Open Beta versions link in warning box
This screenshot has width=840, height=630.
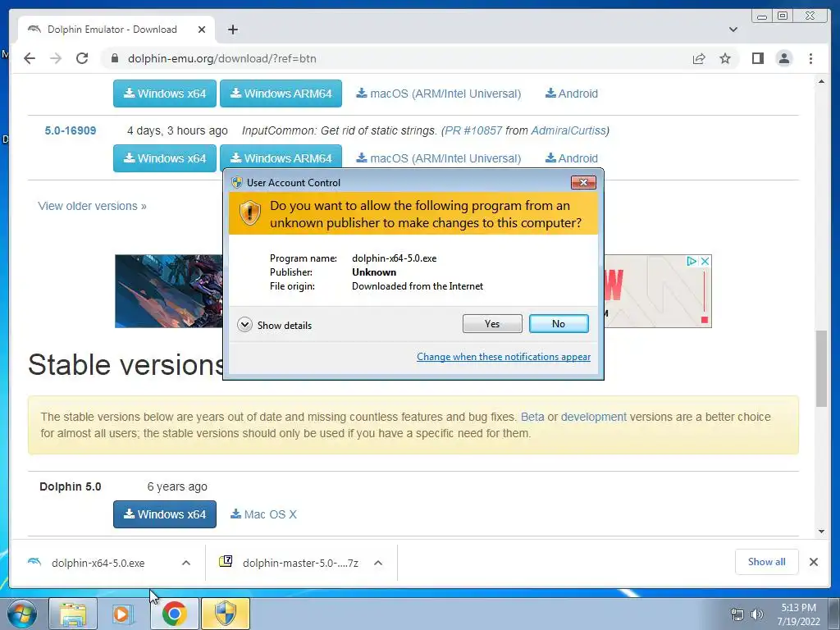[x=532, y=417]
